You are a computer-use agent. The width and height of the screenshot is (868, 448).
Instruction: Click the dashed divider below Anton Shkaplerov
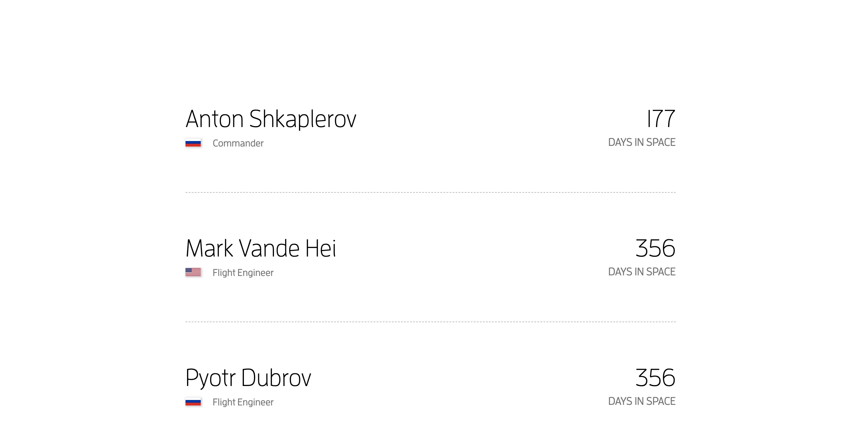(x=430, y=192)
